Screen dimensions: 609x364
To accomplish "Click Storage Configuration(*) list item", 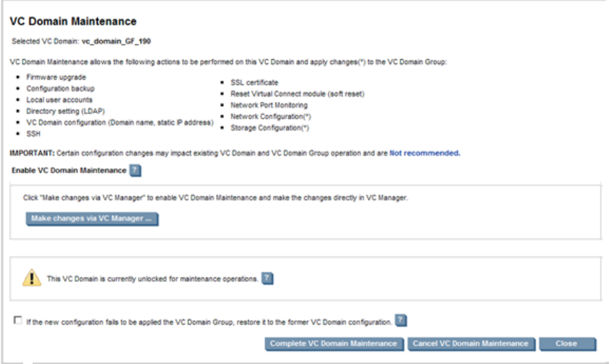I will point(271,129).
